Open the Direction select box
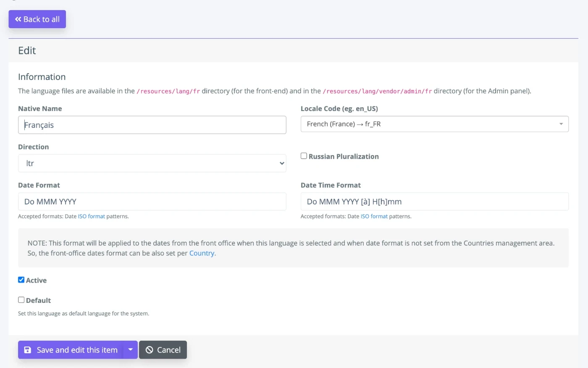The width and height of the screenshot is (588, 368). 152,163
